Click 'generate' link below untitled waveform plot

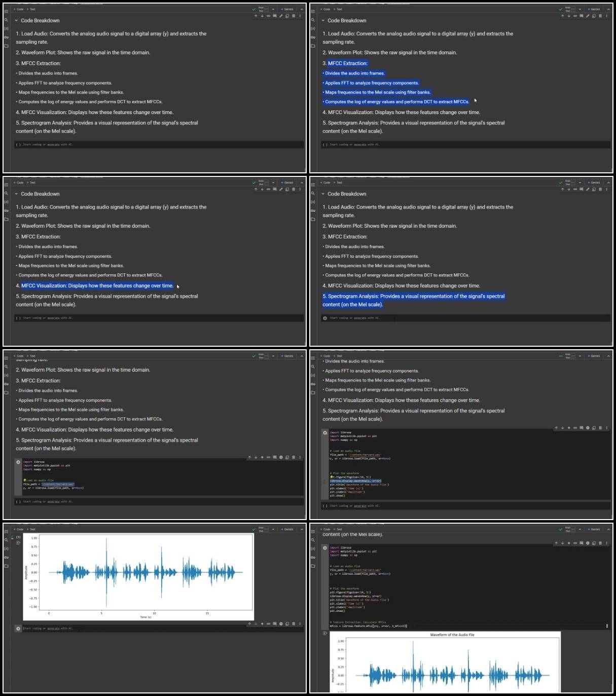click(53, 629)
